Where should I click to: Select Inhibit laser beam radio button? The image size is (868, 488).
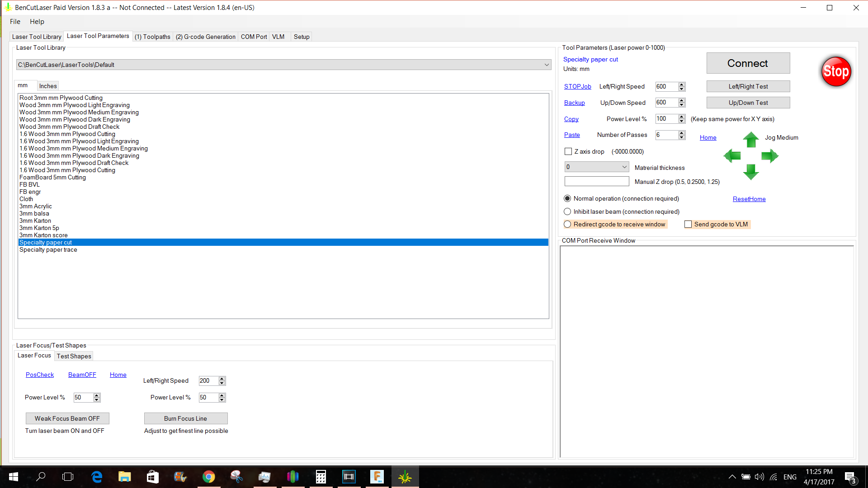pos(567,211)
